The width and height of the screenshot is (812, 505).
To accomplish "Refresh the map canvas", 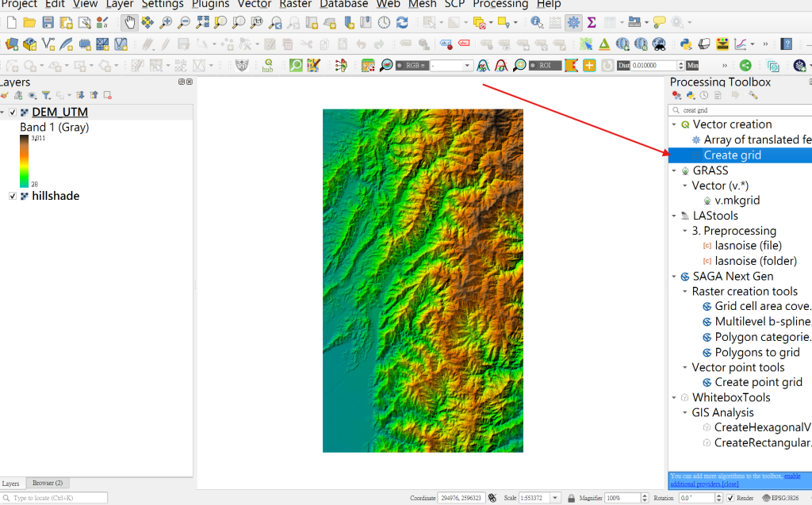I will click(x=402, y=22).
